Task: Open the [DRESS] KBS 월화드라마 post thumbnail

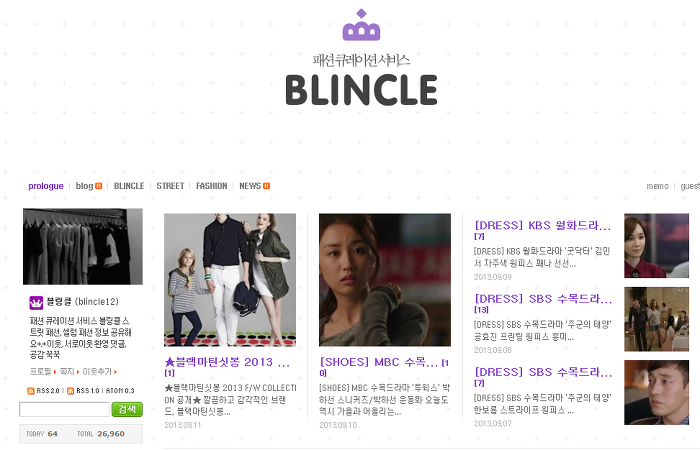Action: tap(656, 246)
